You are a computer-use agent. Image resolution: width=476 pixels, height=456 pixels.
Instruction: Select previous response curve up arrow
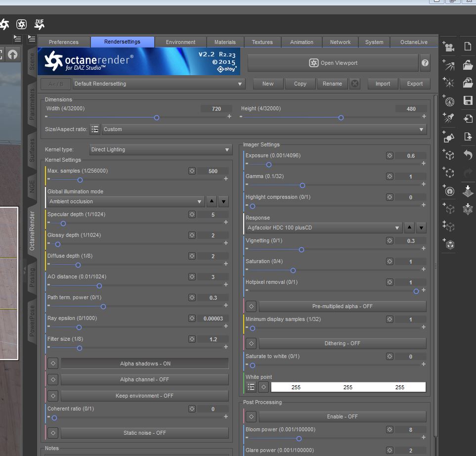coord(409,228)
